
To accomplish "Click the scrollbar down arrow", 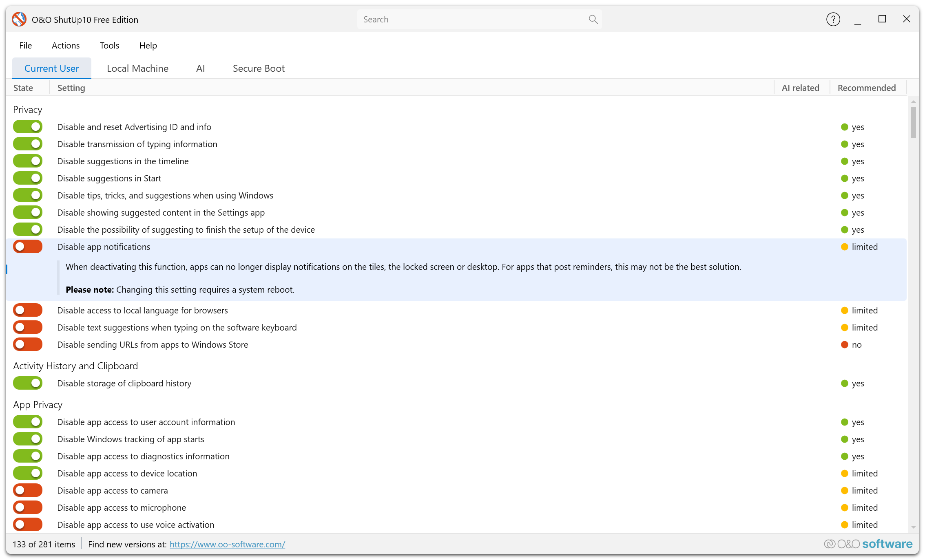I will [x=913, y=527].
